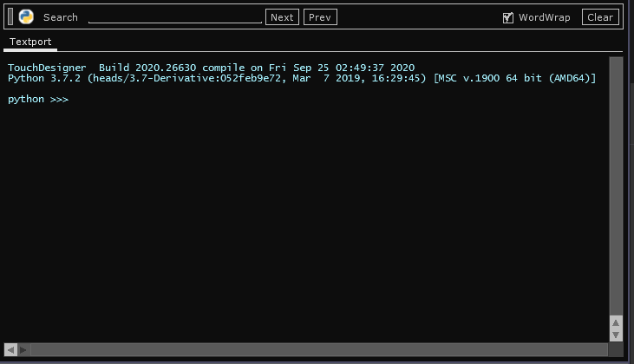Click the TouchDesigner Build 2020.26630 line
This screenshot has width=634, height=364.
coord(211,68)
